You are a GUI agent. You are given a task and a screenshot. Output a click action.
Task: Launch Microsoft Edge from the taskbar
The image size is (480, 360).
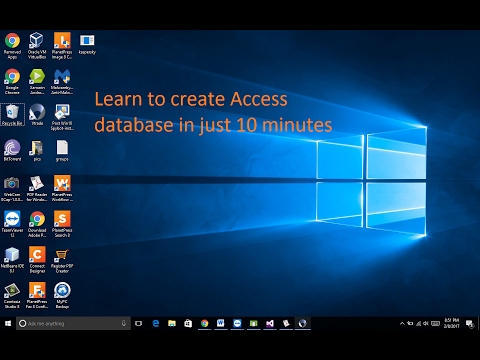tap(156, 323)
